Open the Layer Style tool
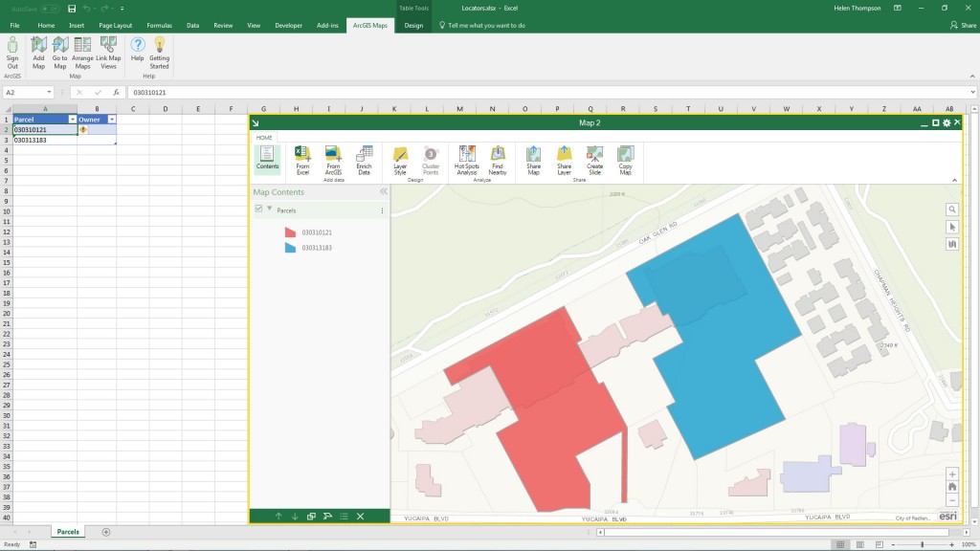 [400, 161]
